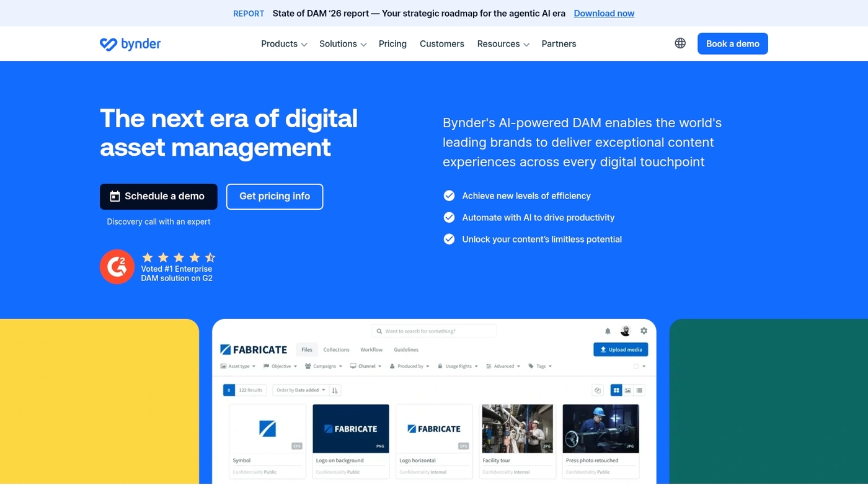Switch to list view icon
The image size is (868, 489).
[x=640, y=390]
